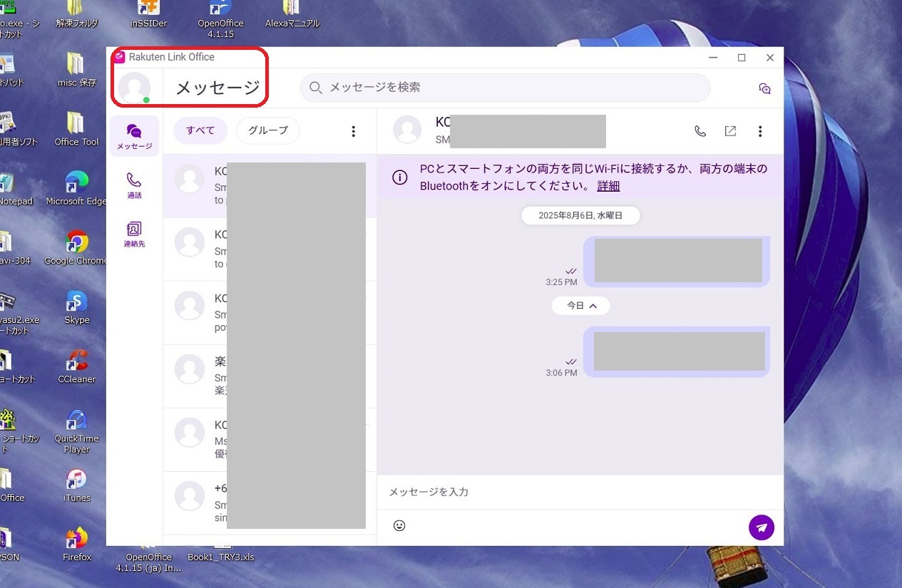Start a voice call with this contact
Image resolution: width=902 pixels, height=588 pixels.
pyautogui.click(x=700, y=131)
